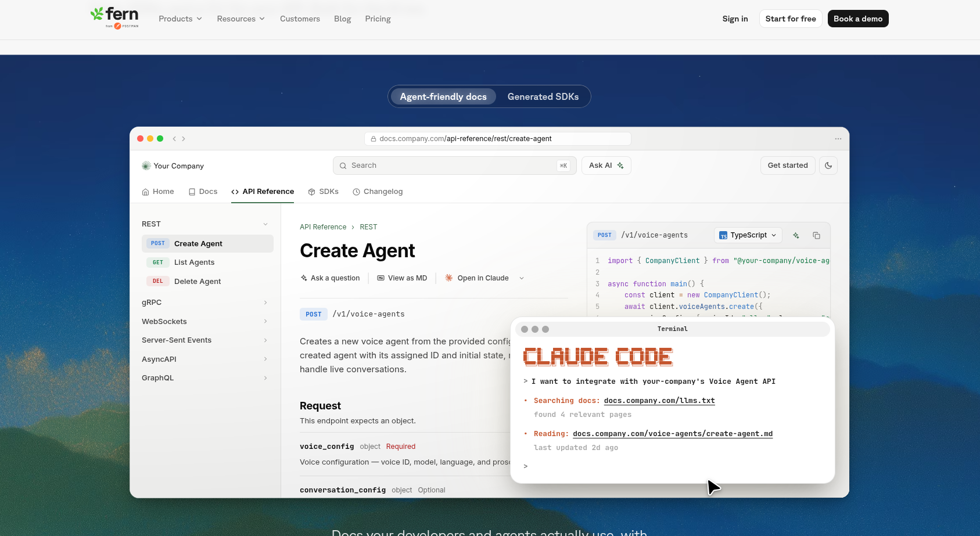This screenshot has height=536, width=980.
Task: Click the API Reference code brackets icon
Action: point(235,192)
